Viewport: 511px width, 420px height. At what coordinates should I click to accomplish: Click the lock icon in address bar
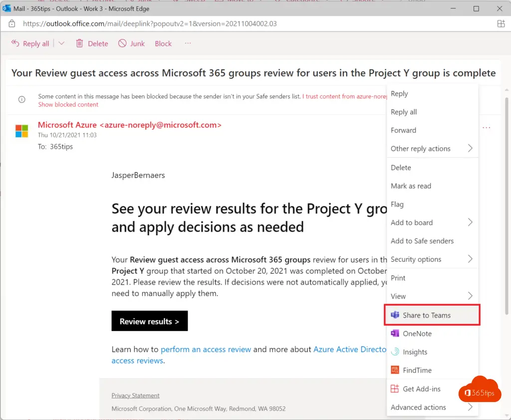pos(12,23)
